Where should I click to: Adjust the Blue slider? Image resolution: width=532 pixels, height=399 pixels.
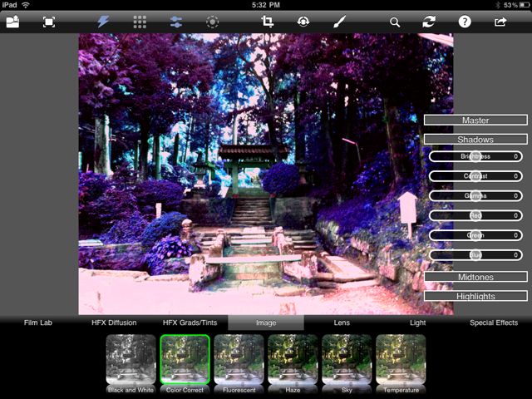[475, 255]
